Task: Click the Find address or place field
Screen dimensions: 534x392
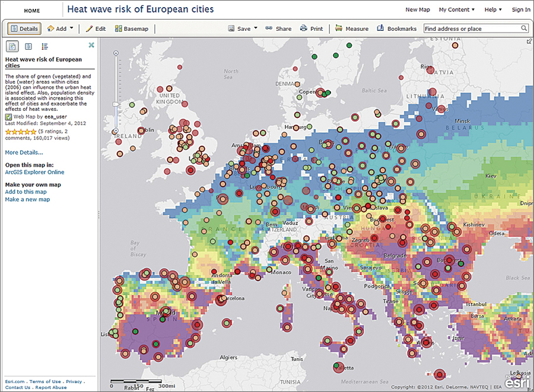Action: tap(472, 28)
